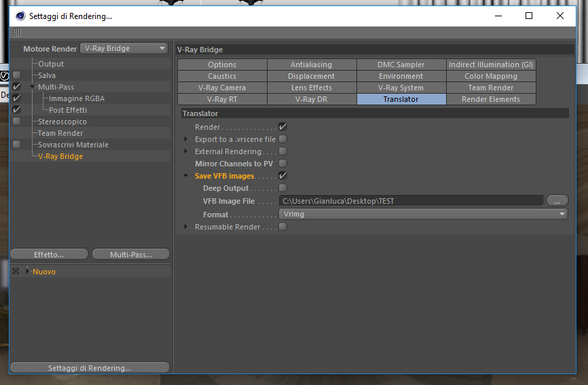This screenshot has width=588, height=385.
Task: Enable Export to a .vrscene file checkbox
Action: point(282,139)
